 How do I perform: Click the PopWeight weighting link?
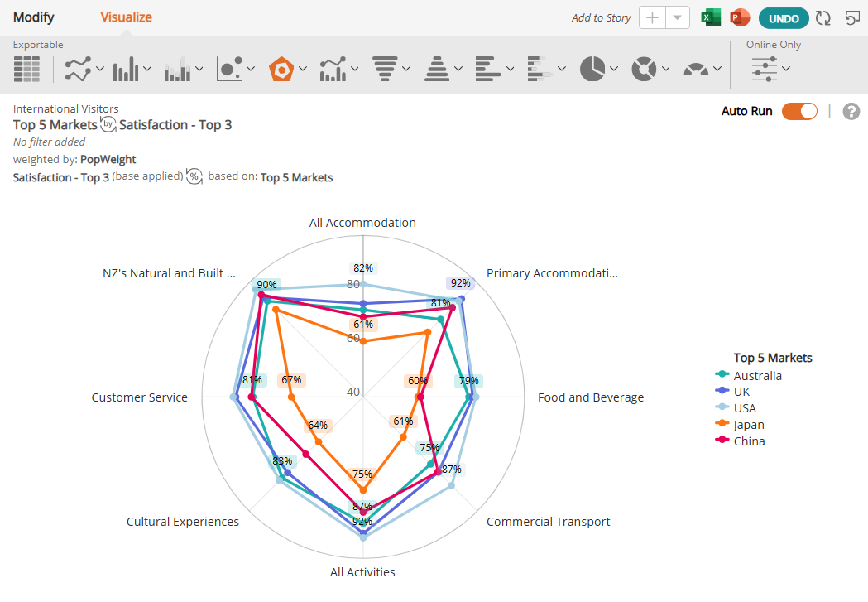coord(108,160)
